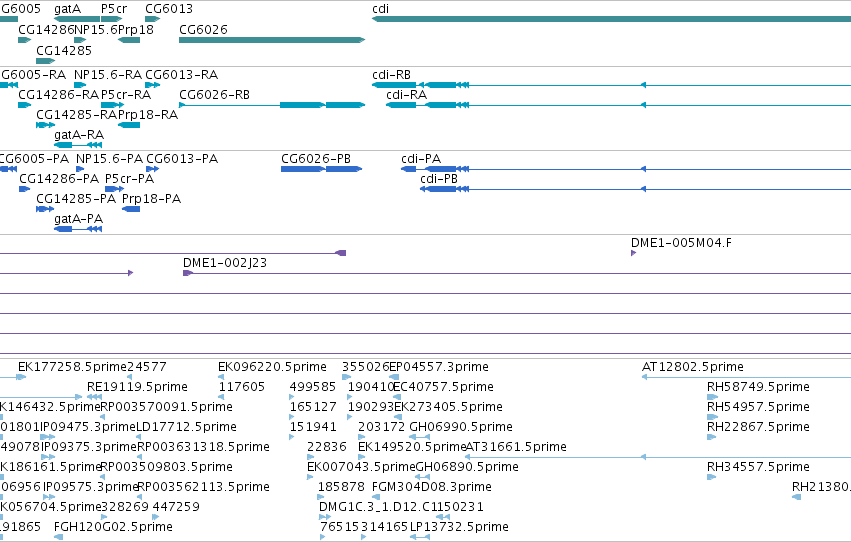Screen dimensions: 851x542
Task: Select EST feature 117605
Action: coord(221,397)
